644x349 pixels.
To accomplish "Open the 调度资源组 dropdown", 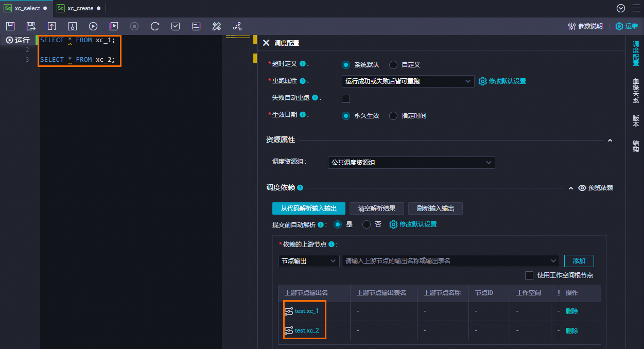I will click(411, 163).
